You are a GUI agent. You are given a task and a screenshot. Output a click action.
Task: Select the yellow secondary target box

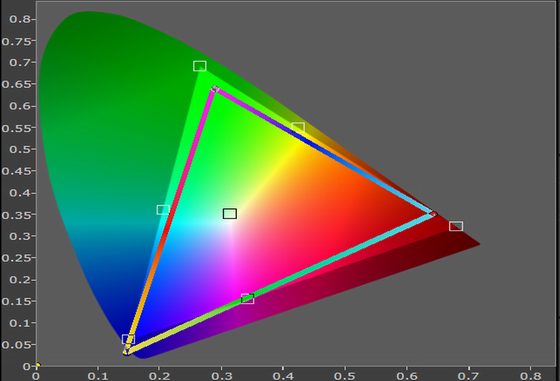point(298,127)
